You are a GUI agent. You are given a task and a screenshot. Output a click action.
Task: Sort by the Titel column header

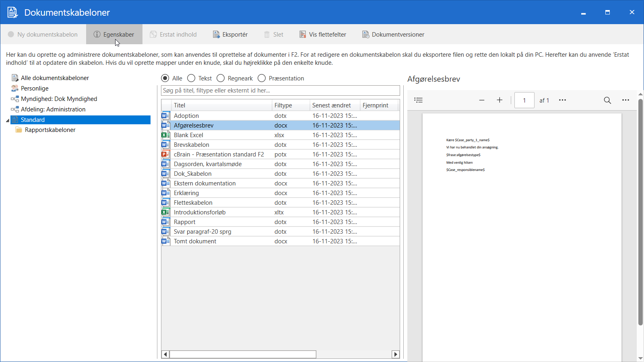[x=222, y=105]
